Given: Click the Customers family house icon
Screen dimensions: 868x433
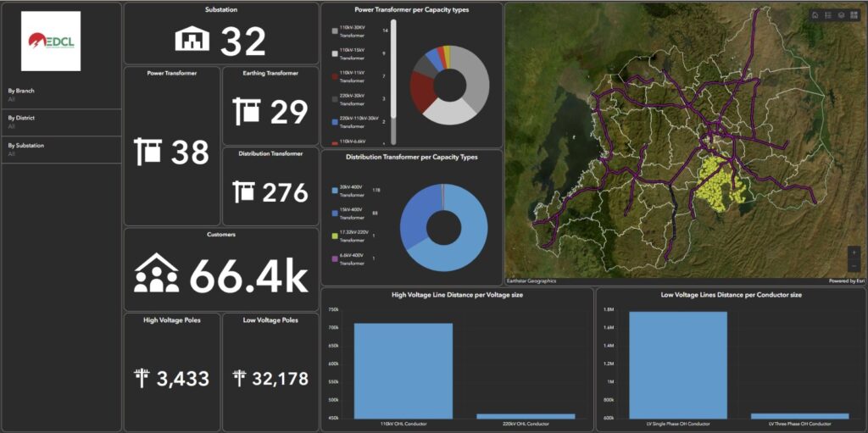Looking at the screenshot, I should click(157, 272).
